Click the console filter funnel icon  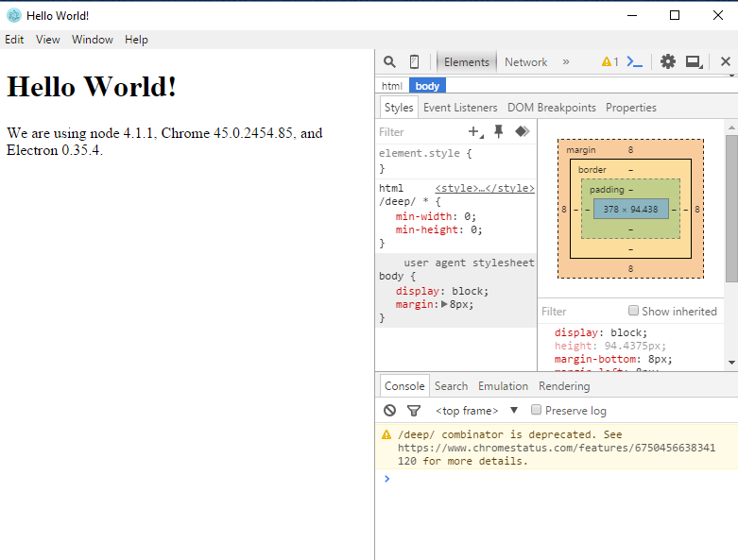(414, 411)
